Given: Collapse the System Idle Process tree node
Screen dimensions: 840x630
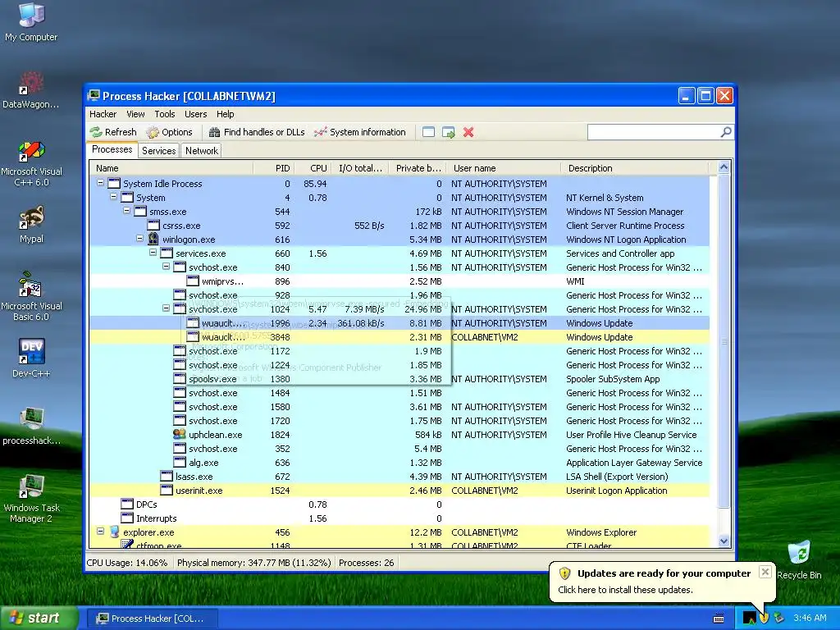Looking at the screenshot, I should tap(100, 183).
